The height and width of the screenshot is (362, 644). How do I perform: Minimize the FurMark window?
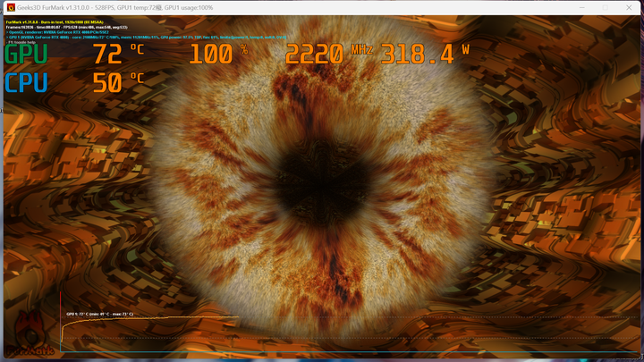click(582, 7)
